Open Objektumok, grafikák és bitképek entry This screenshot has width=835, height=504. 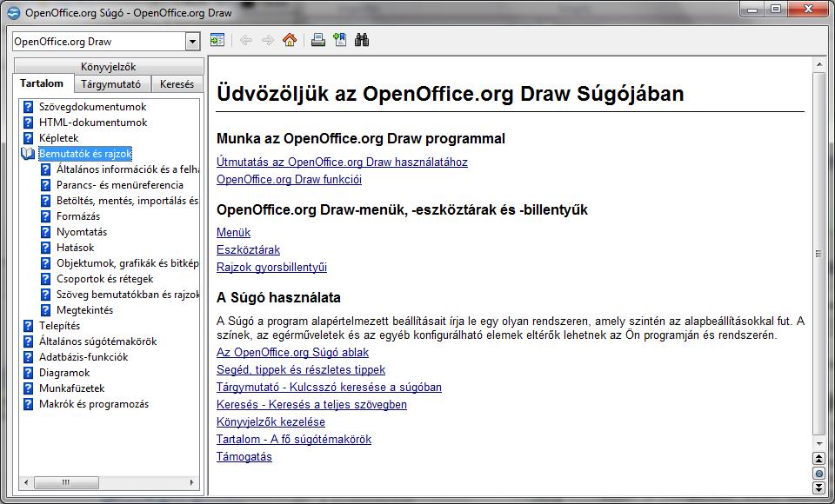pyautogui.click(x=127, y=263)
